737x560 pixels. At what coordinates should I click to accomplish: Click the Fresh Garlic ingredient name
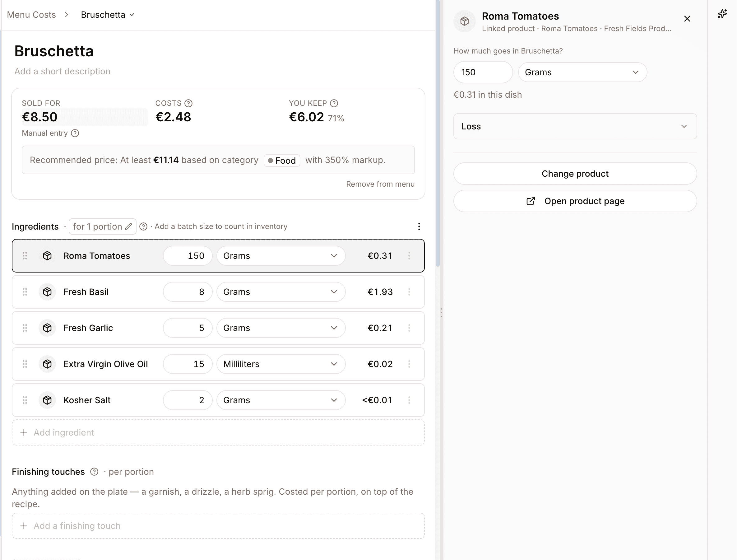point(88,328)
